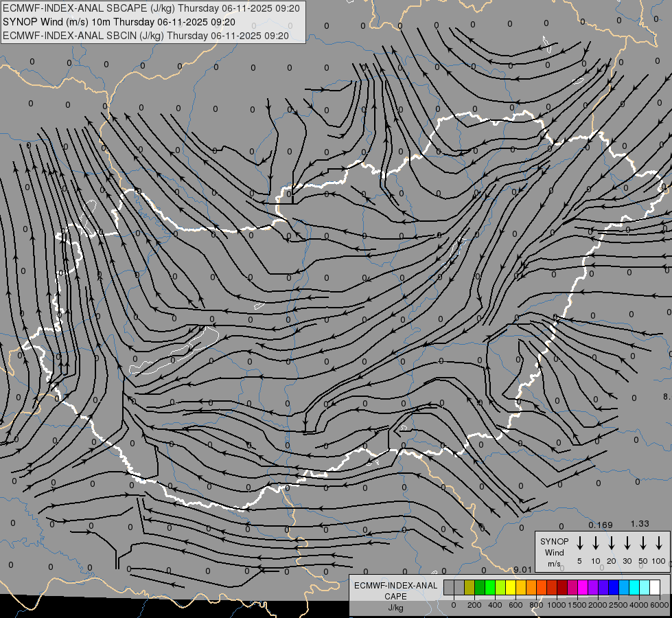Click the 10 m/s wind arrow in legend

point(595,543)
